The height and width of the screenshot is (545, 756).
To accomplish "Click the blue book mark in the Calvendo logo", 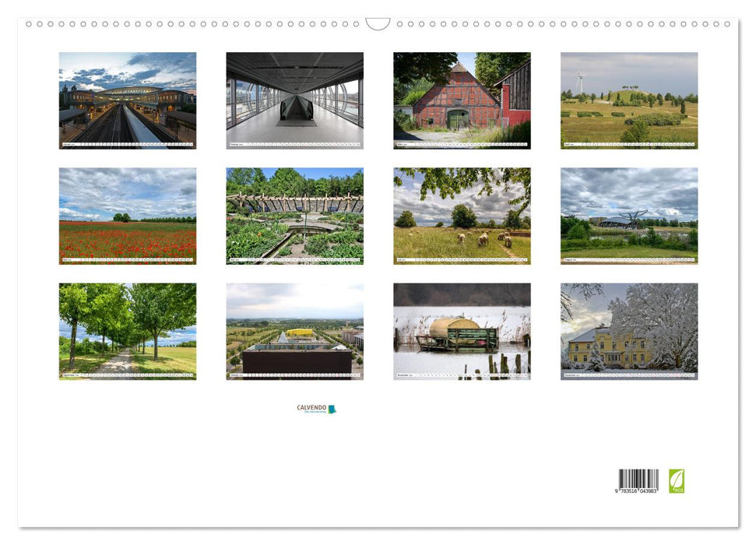I will point(330,407).
